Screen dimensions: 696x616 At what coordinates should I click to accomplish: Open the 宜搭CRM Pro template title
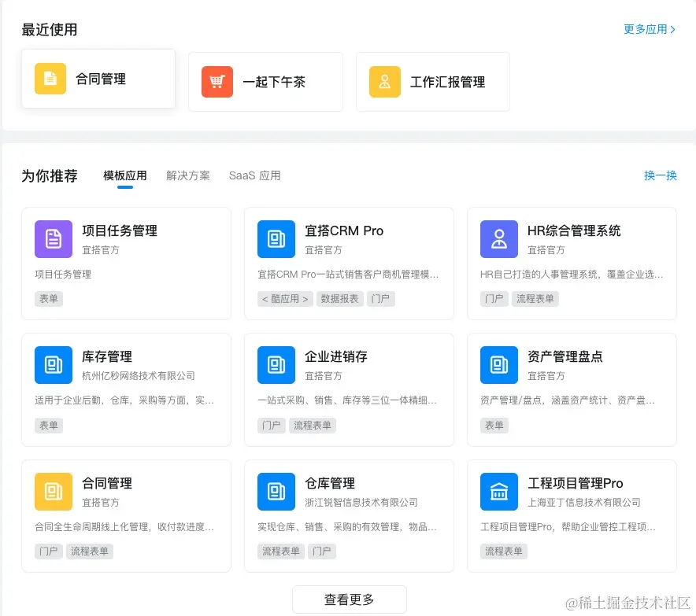pos(344,231)
